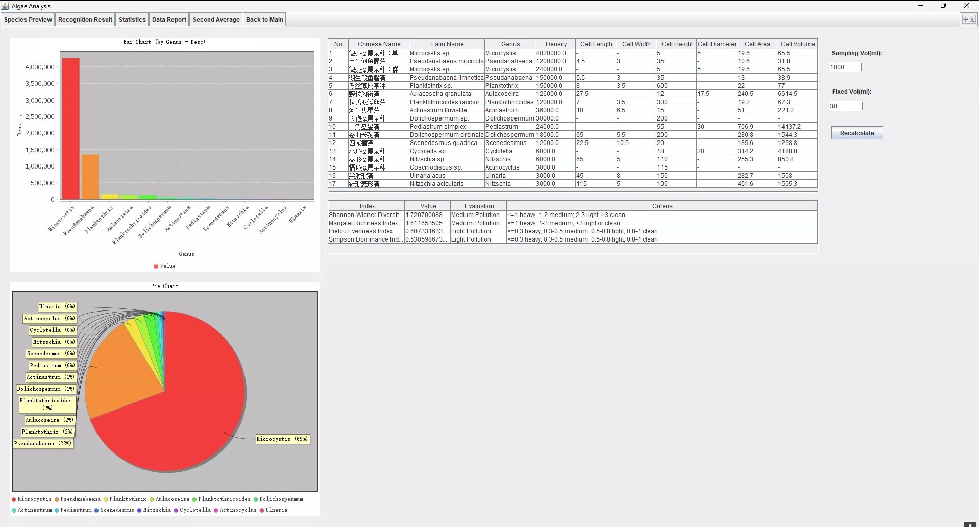Image resolution: width=980 pixels, height=527 pixels.
Task: Click the Cell Diameter column header
Action: pos(717,44)
